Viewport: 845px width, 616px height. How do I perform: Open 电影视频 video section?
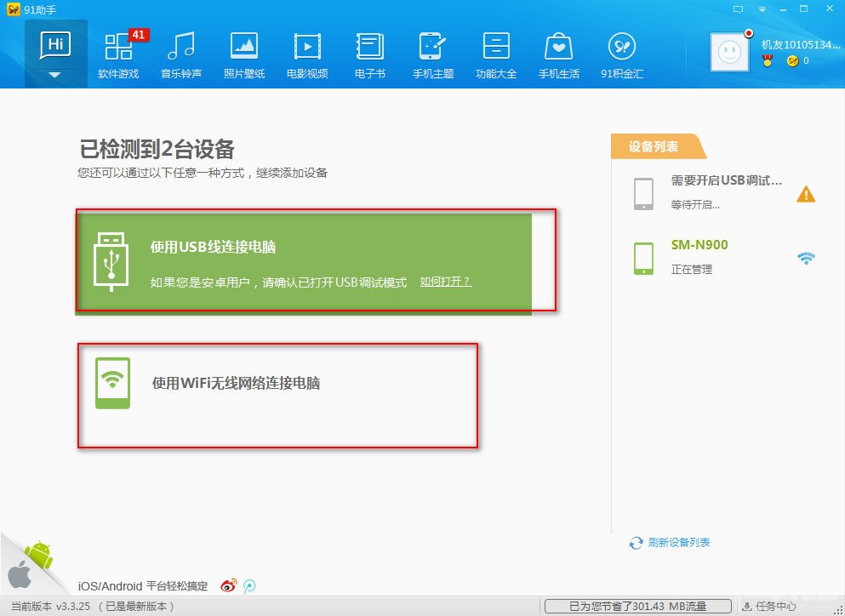(x=307, y=55)
